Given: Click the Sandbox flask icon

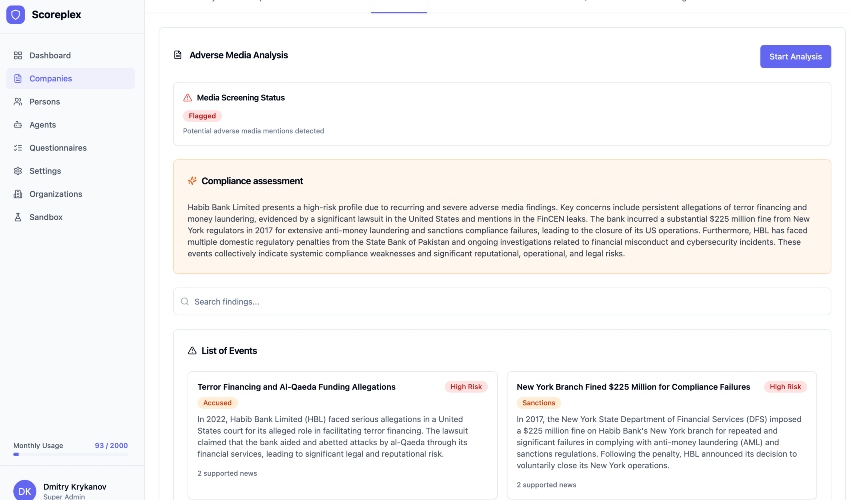Looking at the screenshot, I should [x=18, y=217].
